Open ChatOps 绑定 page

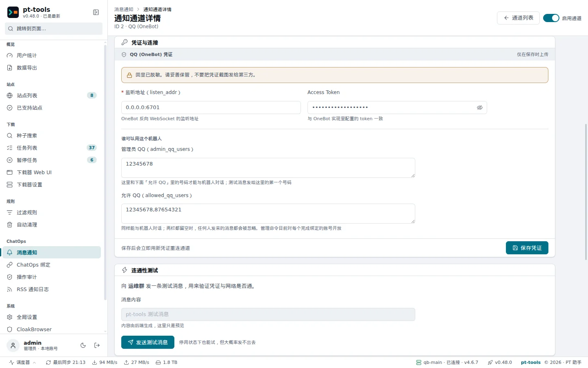pos(51,265)
